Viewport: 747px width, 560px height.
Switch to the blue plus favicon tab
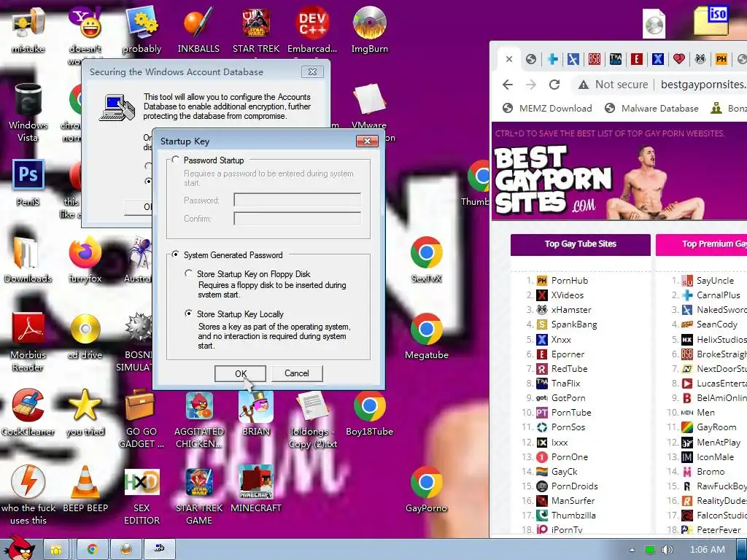pyautogui.click(x=553, y=59)
